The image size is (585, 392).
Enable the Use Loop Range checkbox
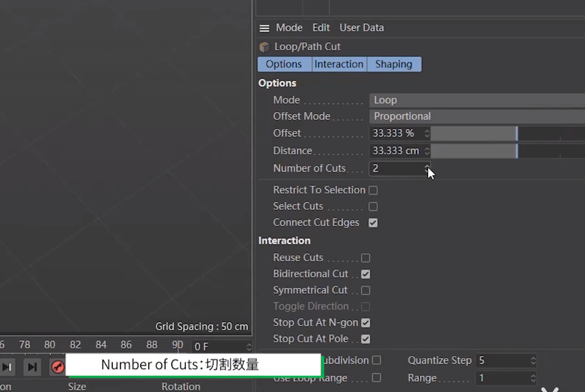click(x=377, y=378)
